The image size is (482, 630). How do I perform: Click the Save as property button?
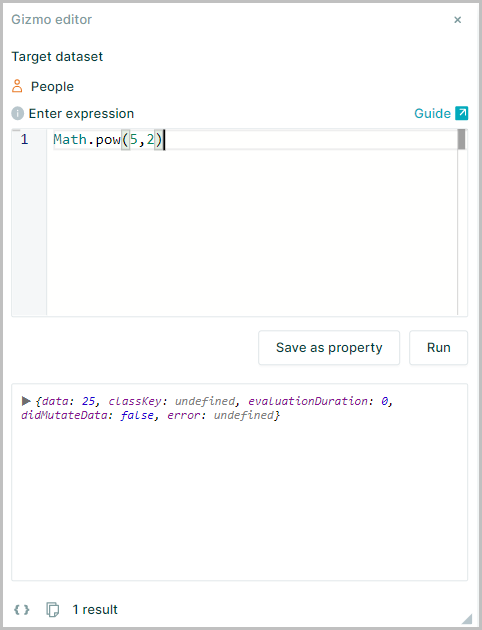tap(329, 348)
